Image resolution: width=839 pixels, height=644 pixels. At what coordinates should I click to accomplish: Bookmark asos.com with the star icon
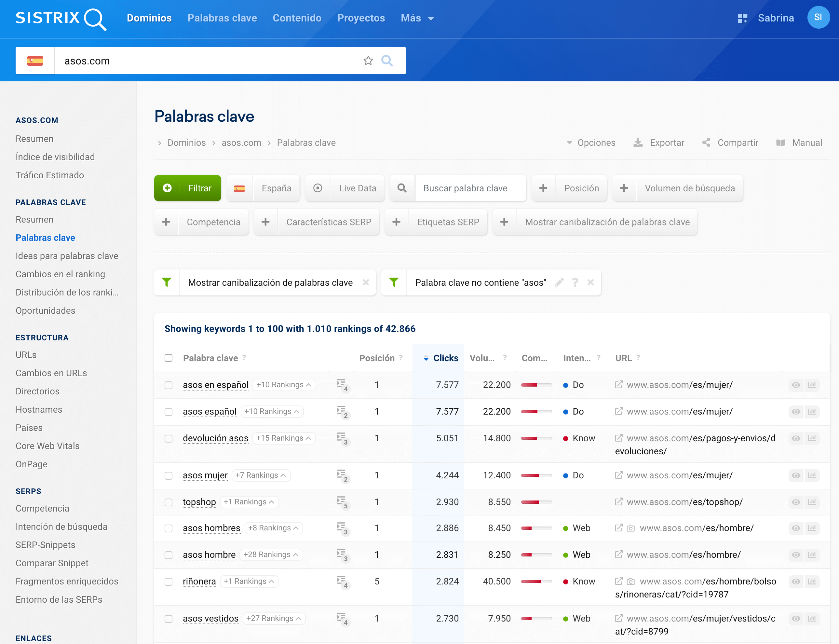[368, 61]
